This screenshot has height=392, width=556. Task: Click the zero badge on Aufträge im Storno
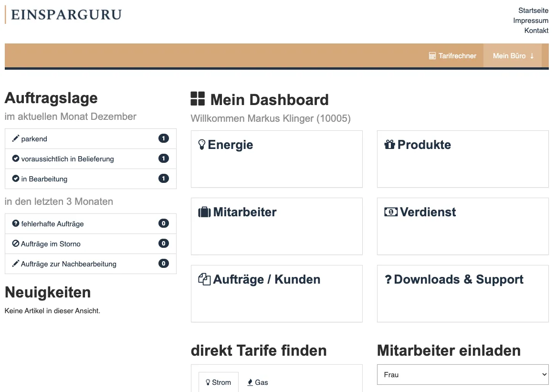164,244
